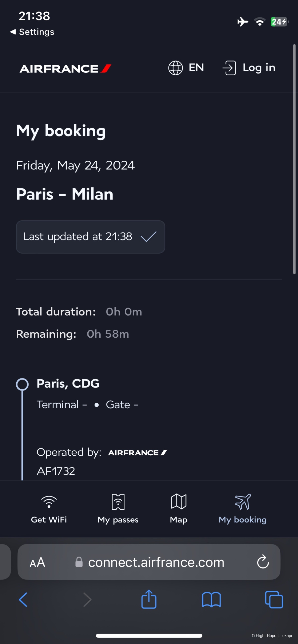
Task: Show open Safari tabs overview
Action: pyautogui.click(x=274, y=599)
